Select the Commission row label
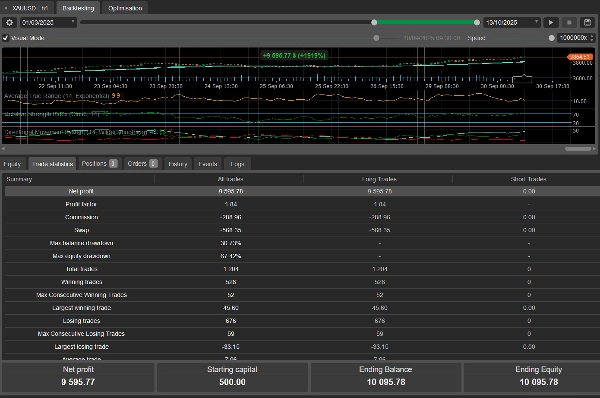 [x=82, y=217]
